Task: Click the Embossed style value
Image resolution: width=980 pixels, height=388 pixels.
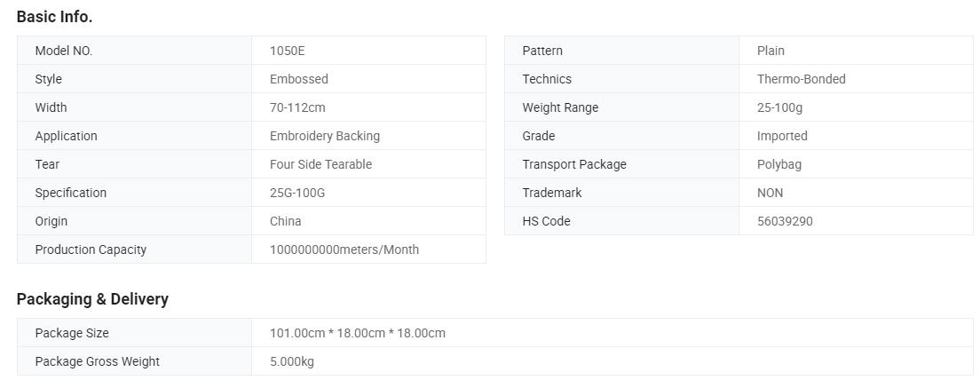Action: point(299,79)
